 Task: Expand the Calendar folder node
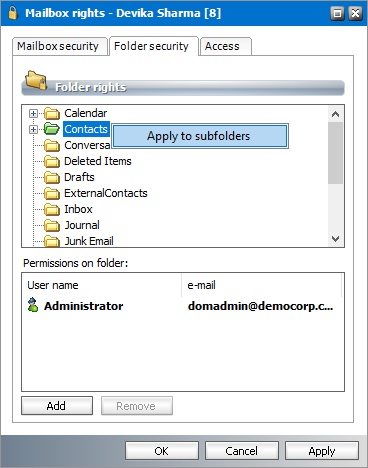pos(33,113)
